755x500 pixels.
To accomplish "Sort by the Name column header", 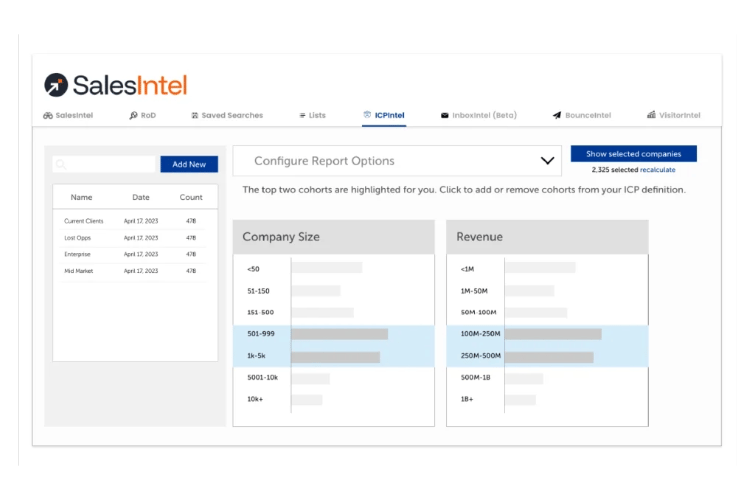I will point(81,197).
